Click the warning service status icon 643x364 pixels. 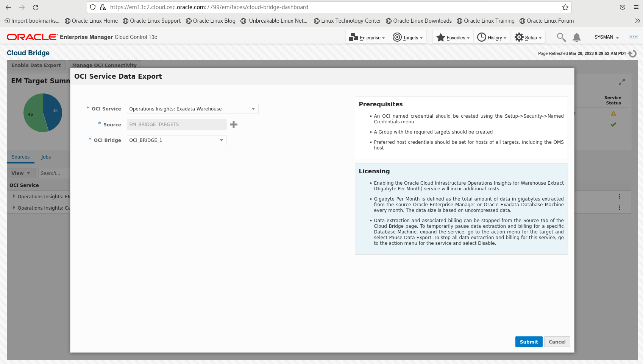point(613,114)
